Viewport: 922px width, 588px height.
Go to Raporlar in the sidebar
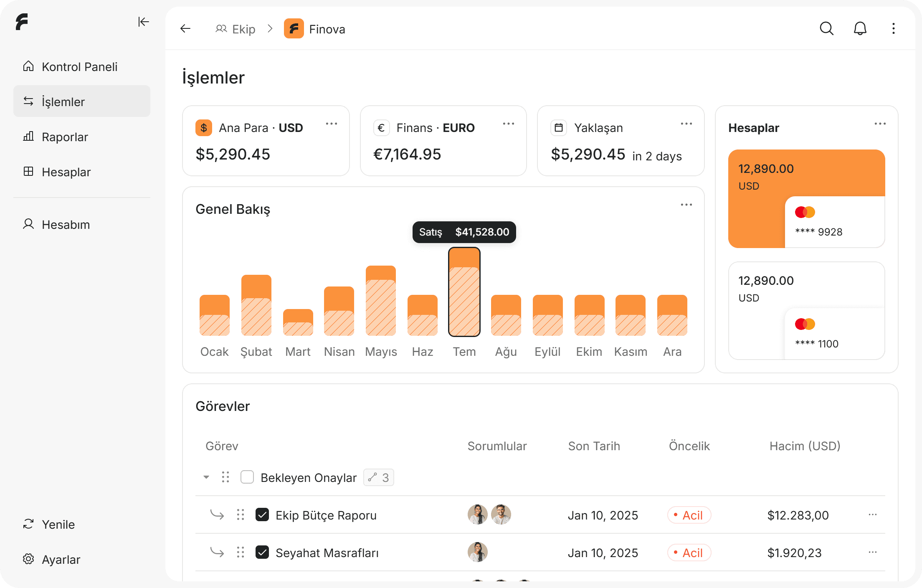65,137
